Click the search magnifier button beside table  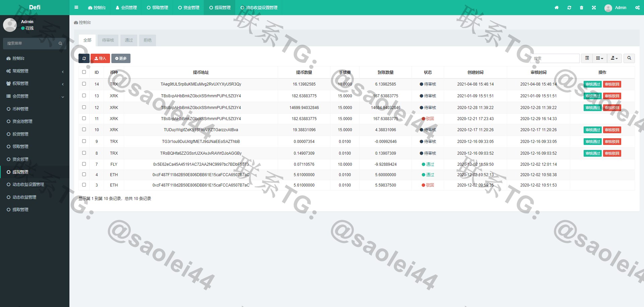tap(629, 58)
